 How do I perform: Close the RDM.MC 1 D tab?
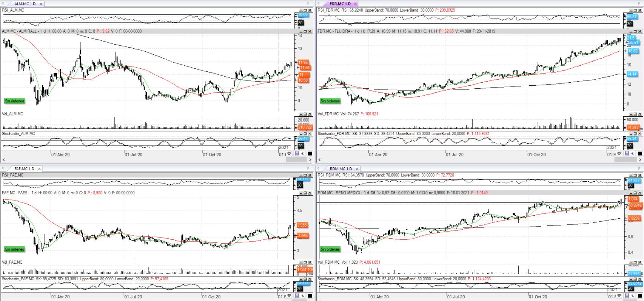(356, 169)
